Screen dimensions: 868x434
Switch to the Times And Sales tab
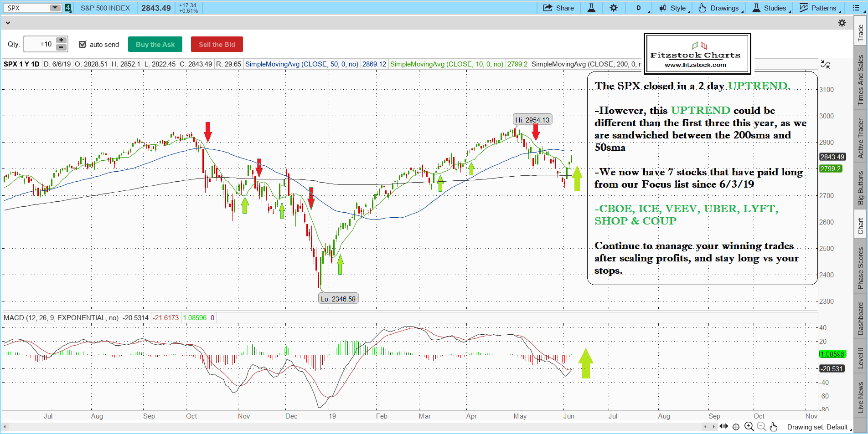tap(861, 80)
